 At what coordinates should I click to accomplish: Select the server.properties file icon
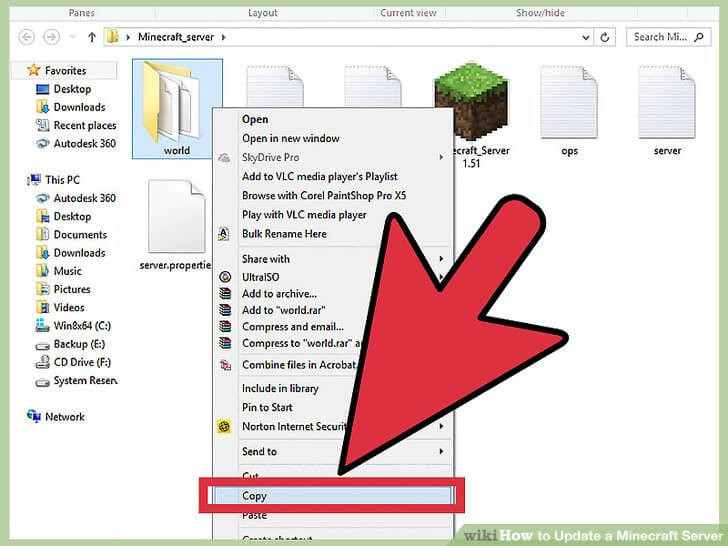pyautogui.click(x=176, y=216)
